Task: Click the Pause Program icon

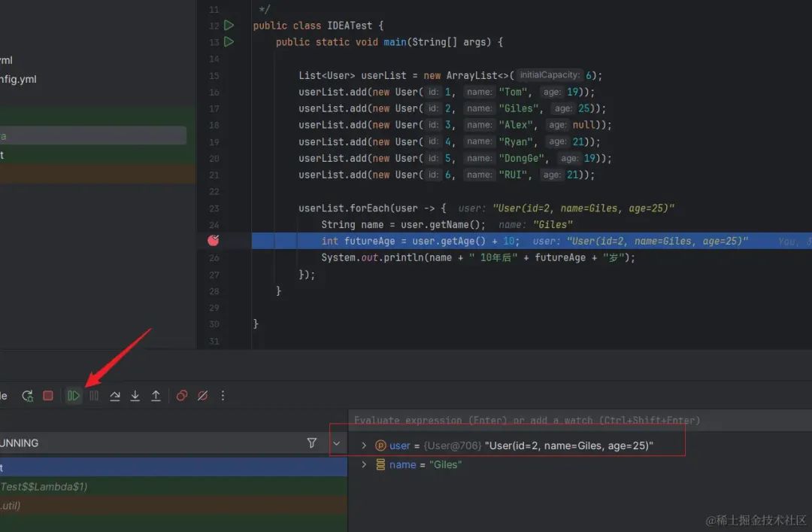Action: pyautogui.click(x=93, y=395)
